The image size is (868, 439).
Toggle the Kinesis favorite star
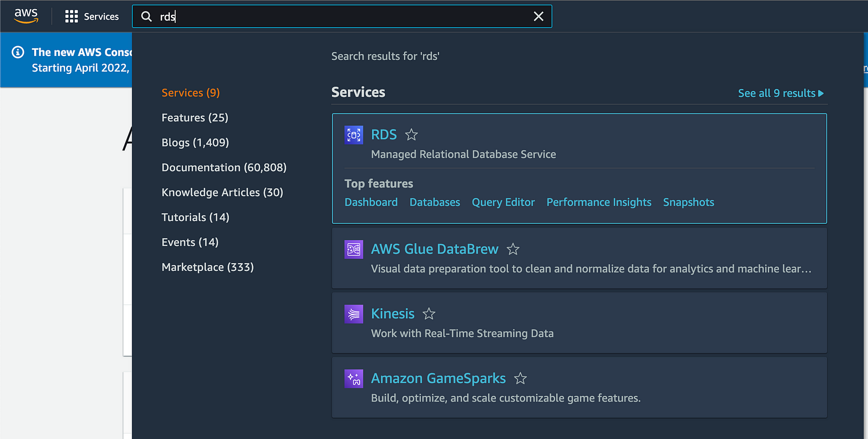429,314
